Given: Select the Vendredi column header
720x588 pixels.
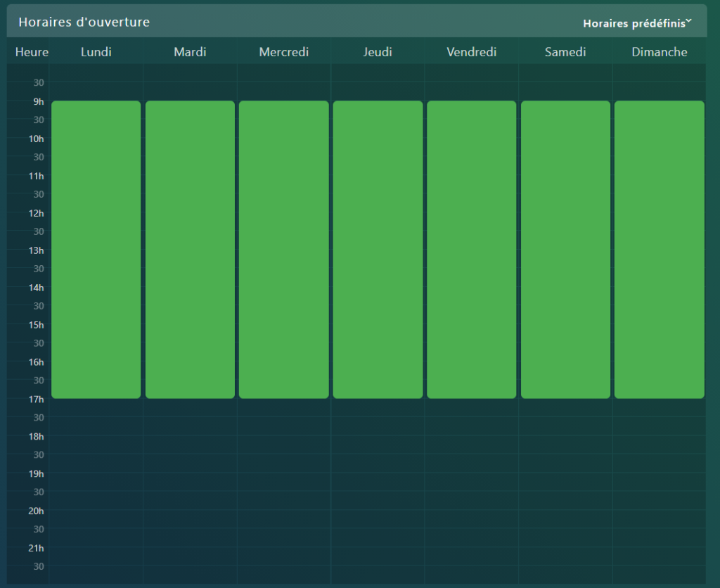Looking at the screenshot, I should pyautogui.click(x=472, y=52).
